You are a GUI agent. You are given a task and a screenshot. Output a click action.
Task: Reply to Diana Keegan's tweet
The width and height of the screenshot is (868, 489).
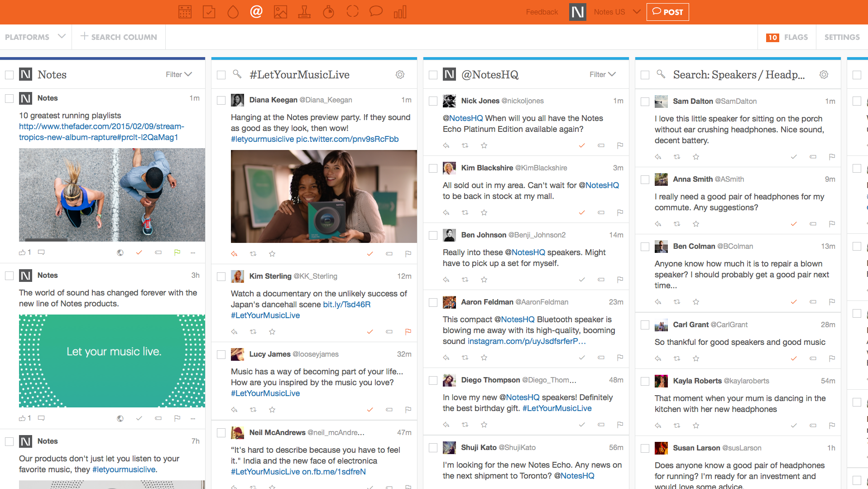tap(234, 254)
